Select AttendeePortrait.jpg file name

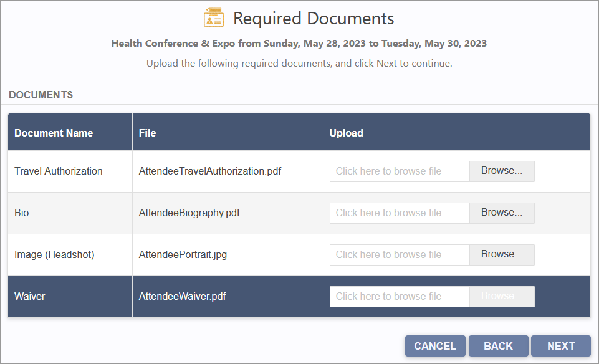[183, 254]
